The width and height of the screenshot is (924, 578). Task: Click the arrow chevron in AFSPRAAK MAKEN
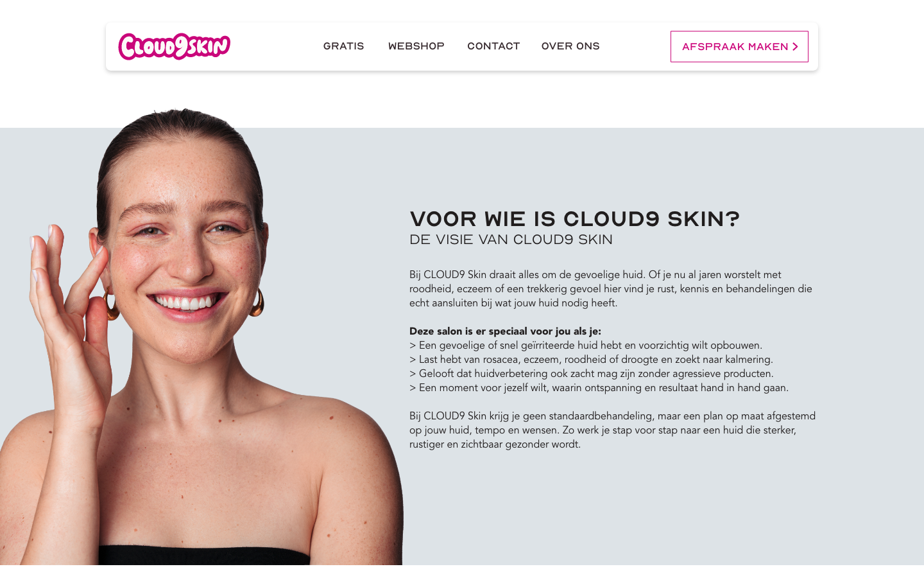click(x=795, y=47)
